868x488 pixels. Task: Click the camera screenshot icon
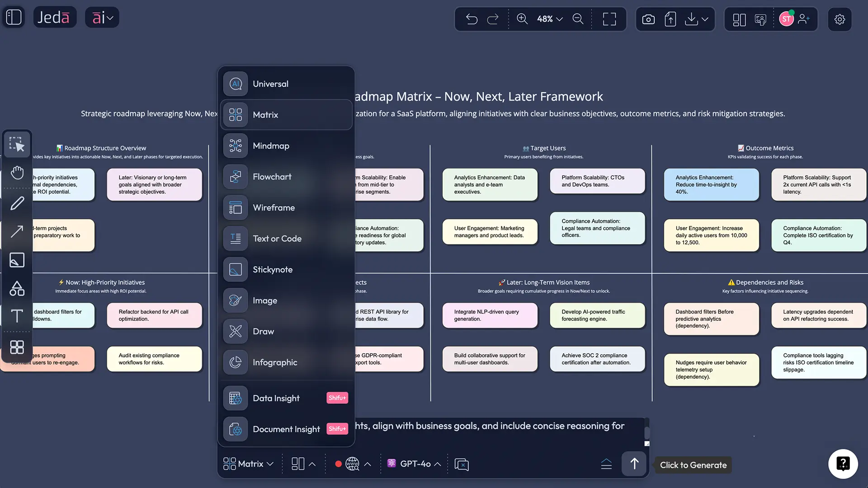click(648, 19)
